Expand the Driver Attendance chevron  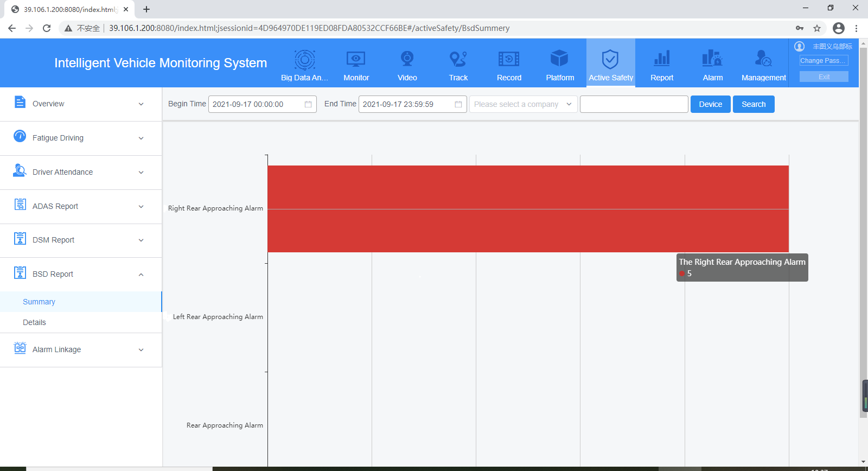tap(141, 173)
